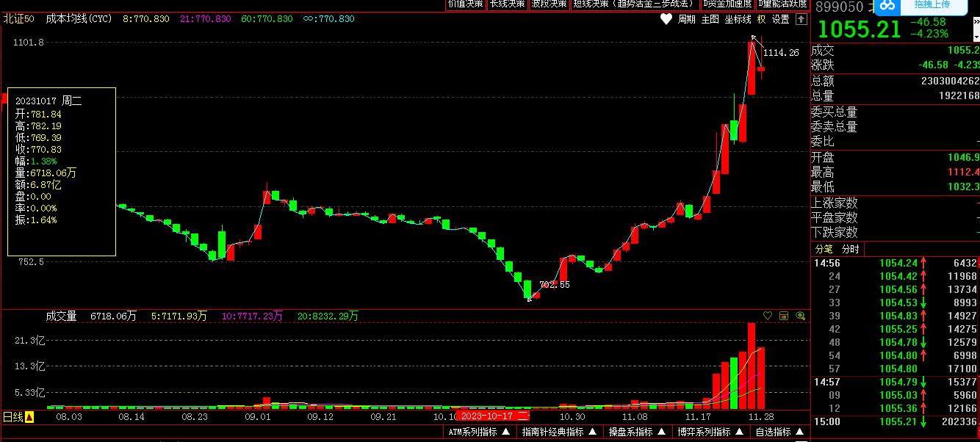Click the 成交量 indicator label
This screenshot has width=980, height=442.
pyautogui.click(x=61, y=316)
